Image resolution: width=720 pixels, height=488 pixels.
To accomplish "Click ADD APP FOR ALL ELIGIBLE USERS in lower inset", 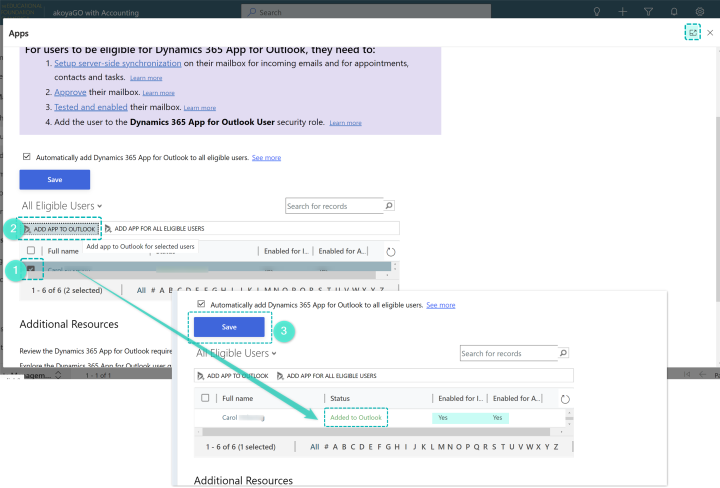I will click(326, 376).
